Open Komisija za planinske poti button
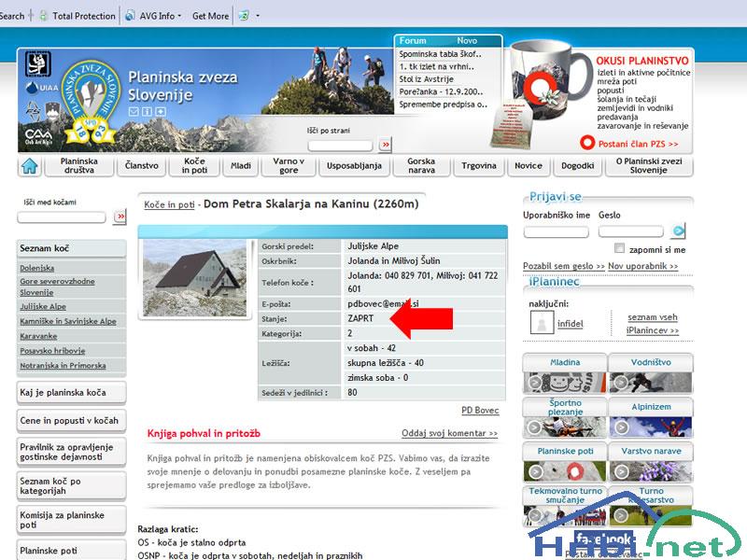The height and width of the screenshot is (560, 747). (72, 520)
